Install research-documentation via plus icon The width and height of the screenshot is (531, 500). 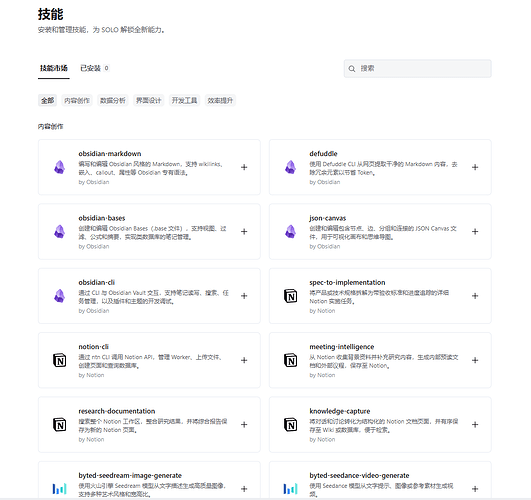[x=244, y=424]
